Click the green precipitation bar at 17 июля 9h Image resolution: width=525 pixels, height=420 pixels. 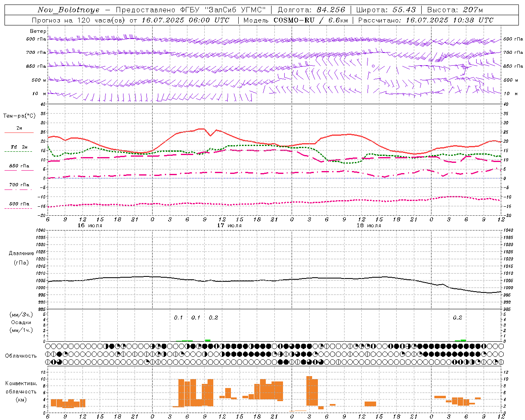pyautogui.click(x=208, y=340)
